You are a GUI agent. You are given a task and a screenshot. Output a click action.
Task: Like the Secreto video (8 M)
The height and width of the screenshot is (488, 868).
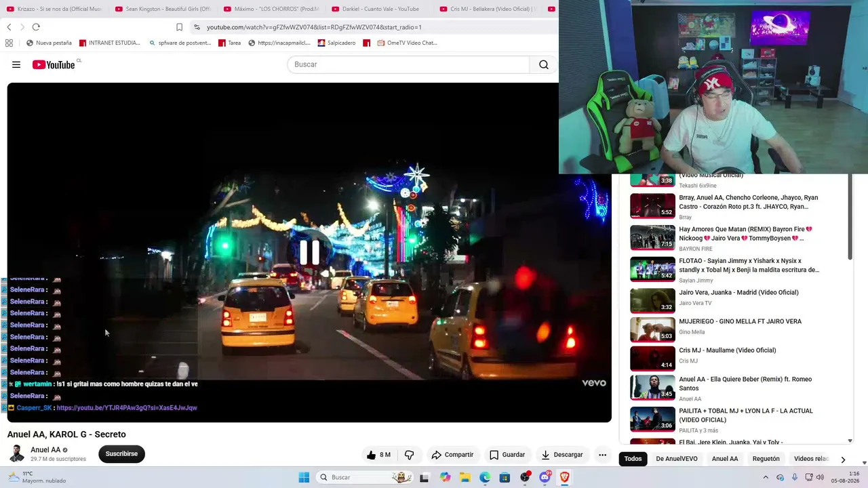click(x=378, y=455)
